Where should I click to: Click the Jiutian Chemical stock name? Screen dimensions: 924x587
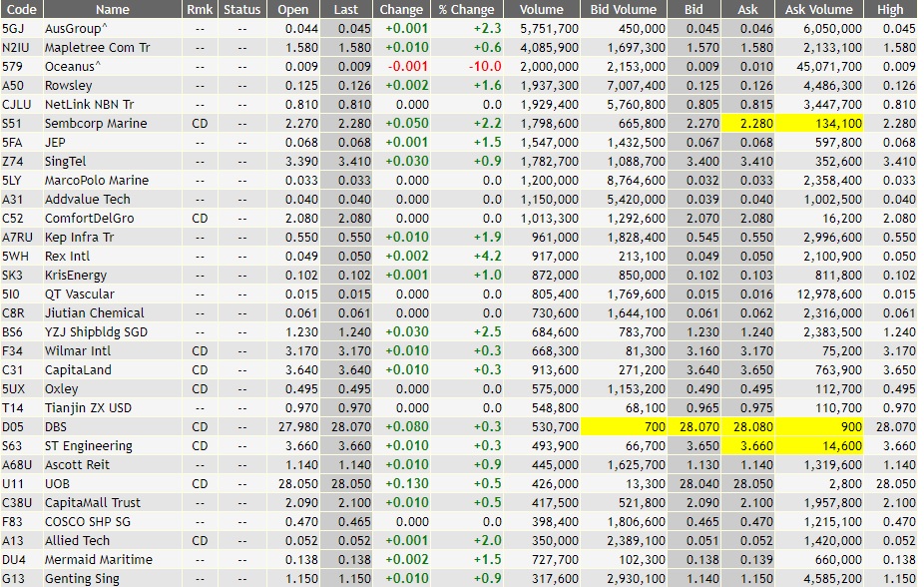pyautogui.click(x=95, y=312)
